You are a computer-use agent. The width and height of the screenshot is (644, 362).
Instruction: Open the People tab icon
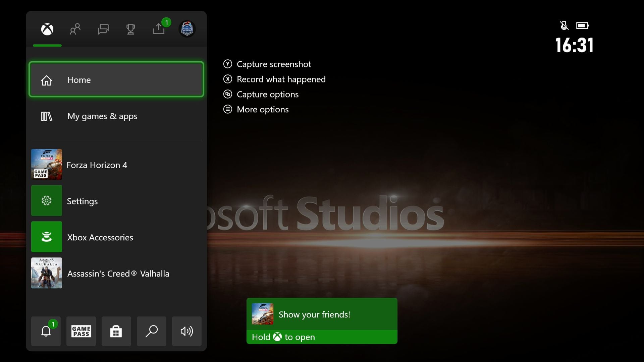tap(75, 29)
